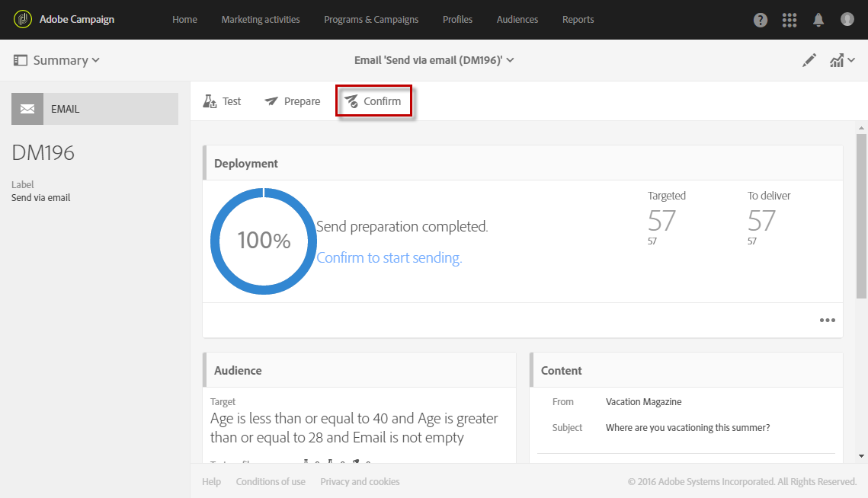Click the envelope EMAIL icon in sidebar
This screenshot has height=498, width=868.
click(27, 109)
